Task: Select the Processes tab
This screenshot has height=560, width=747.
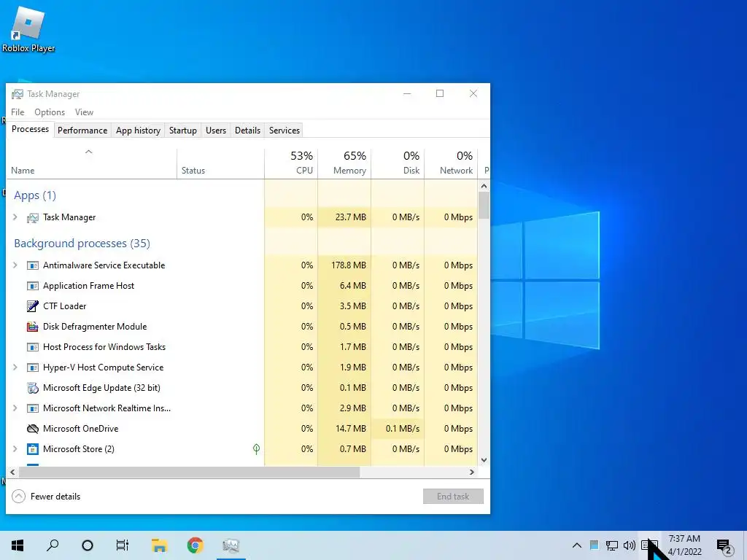Action: (30, 129)
